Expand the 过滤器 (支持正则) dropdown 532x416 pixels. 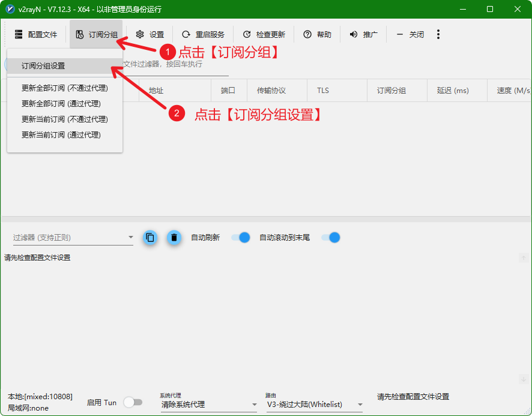tap(131, 237)
